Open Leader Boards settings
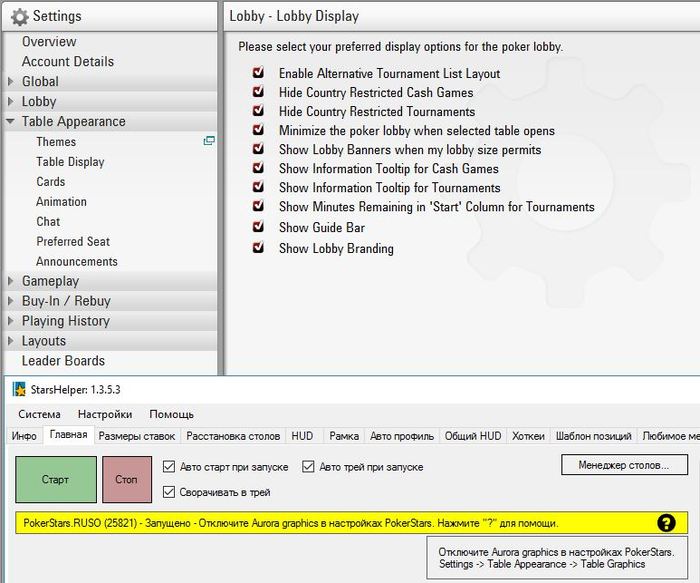The width and height of the screenshot is (700, 583). pos(63,361)
